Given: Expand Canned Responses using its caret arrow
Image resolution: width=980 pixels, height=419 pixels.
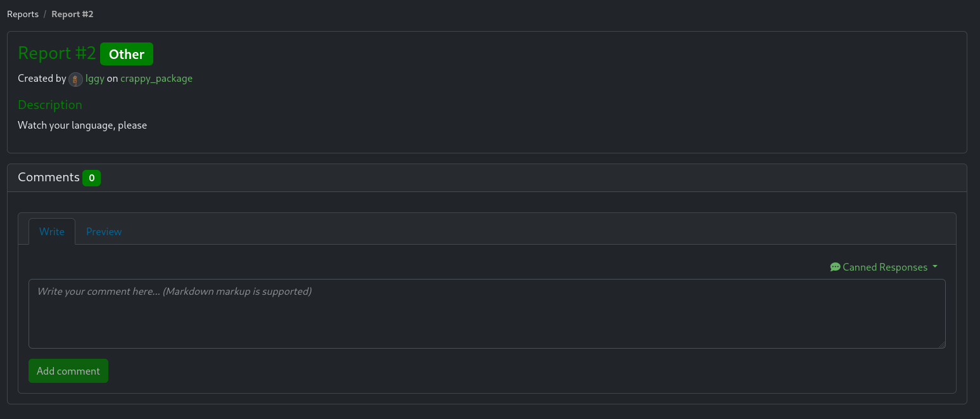Looking at the screenshot, I should [x=936, y=267].
